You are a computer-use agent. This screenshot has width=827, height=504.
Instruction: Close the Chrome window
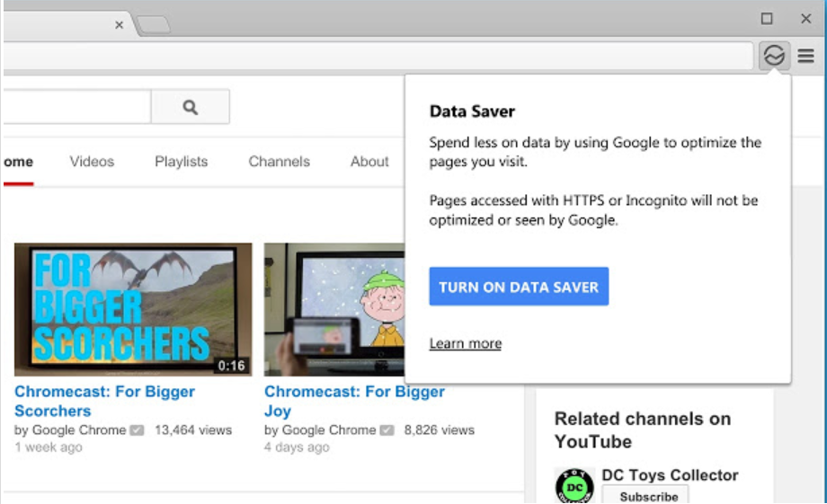(806, 19)
